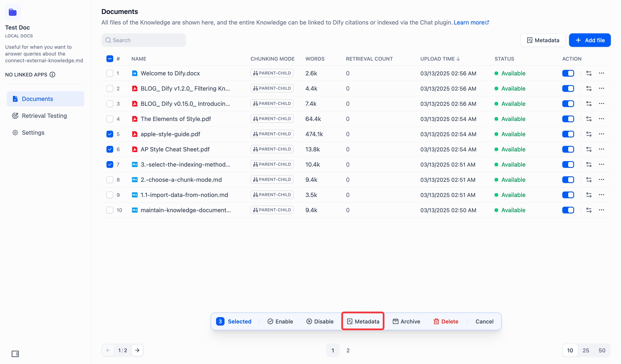This screenshot has height=364, width=621.
Task: Click Archive in the selection bar
Action: (406, 321)
